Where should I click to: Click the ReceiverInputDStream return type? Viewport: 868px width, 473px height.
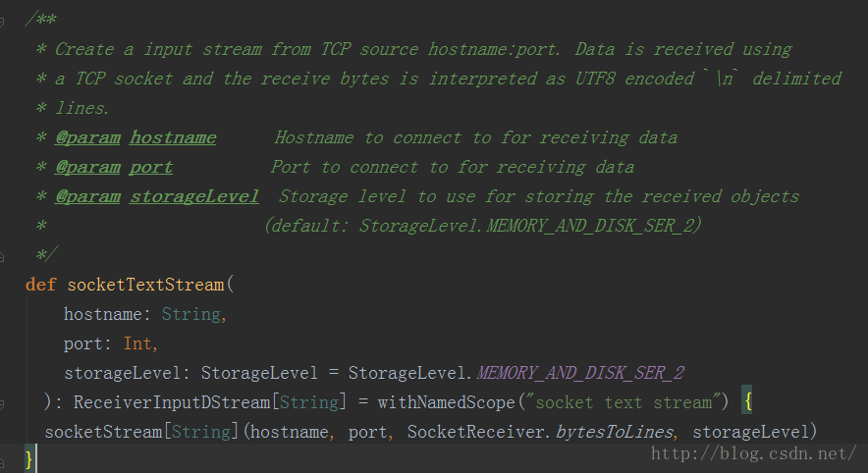coord(172,402)
